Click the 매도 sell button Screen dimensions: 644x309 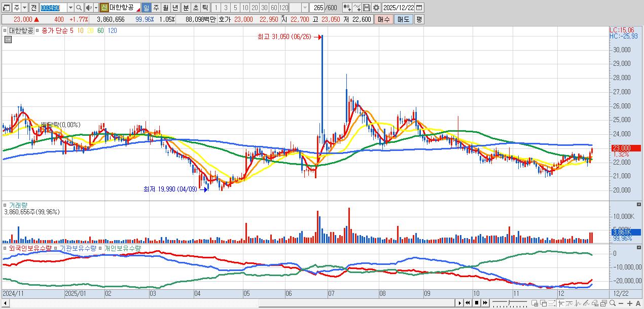click(x=403, y=19)
